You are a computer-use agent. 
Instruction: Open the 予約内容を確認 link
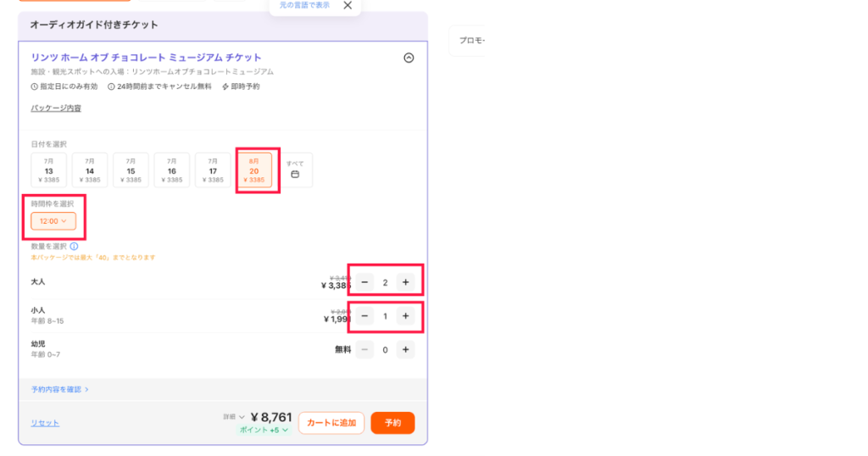pyautogui.click(x=60, y=390)
